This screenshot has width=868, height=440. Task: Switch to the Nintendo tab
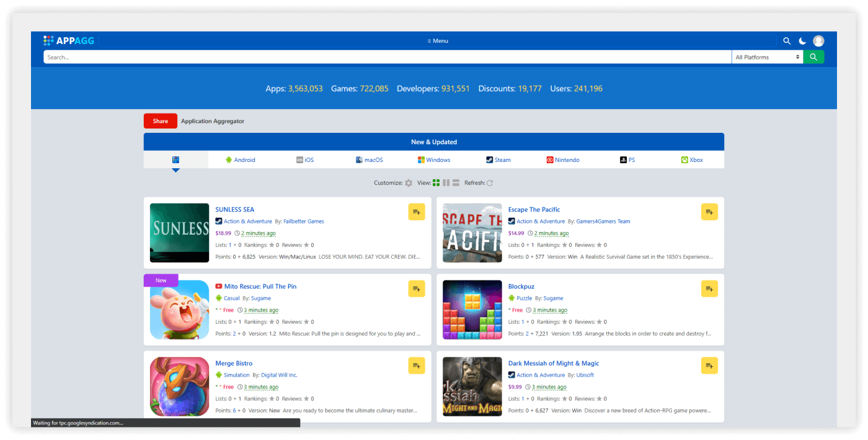(x=563, y=159)
